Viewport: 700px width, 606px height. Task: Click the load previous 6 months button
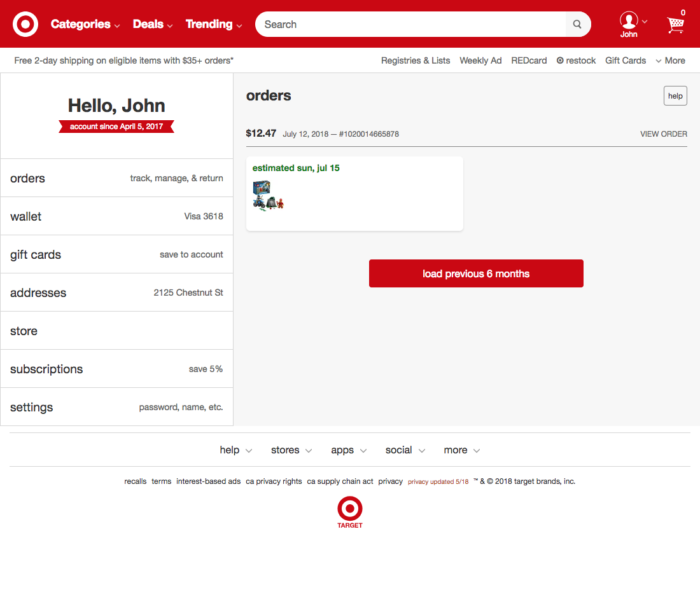click(x=476, y=273)
